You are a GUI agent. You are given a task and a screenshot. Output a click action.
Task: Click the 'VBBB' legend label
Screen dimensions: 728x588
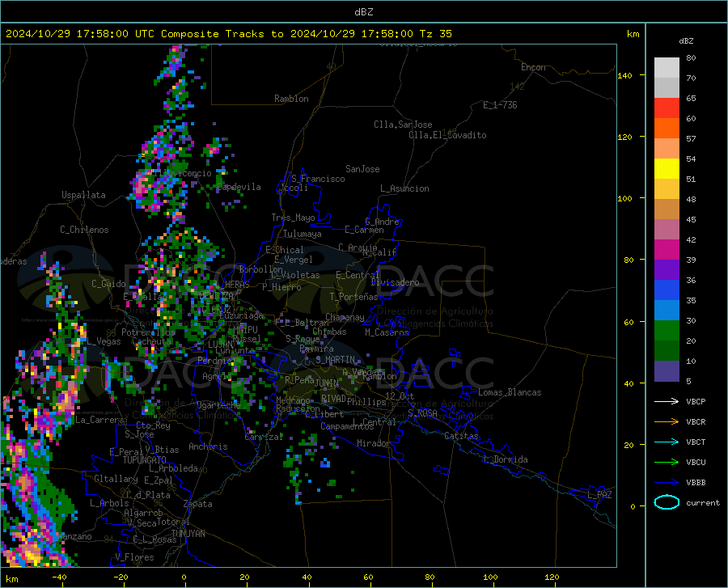coord(696,483)
